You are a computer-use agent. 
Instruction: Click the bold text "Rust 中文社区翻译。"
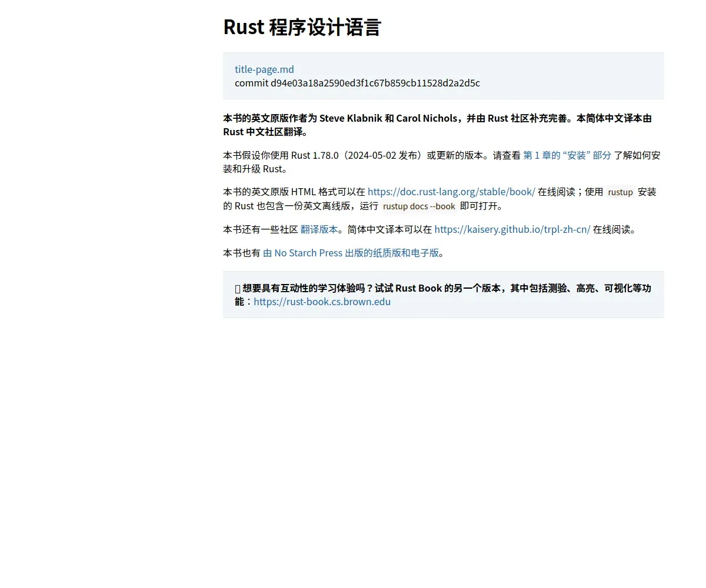[267, 132]
